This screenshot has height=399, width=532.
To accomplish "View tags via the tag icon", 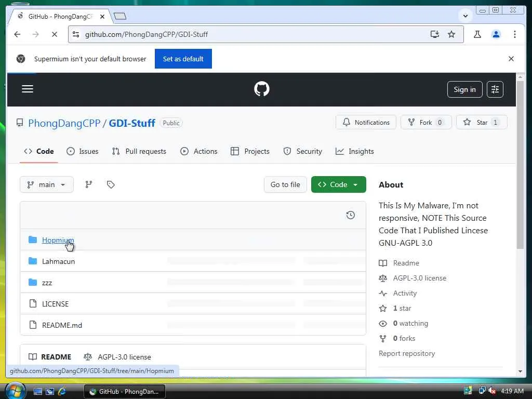I will tap(111, 184).
